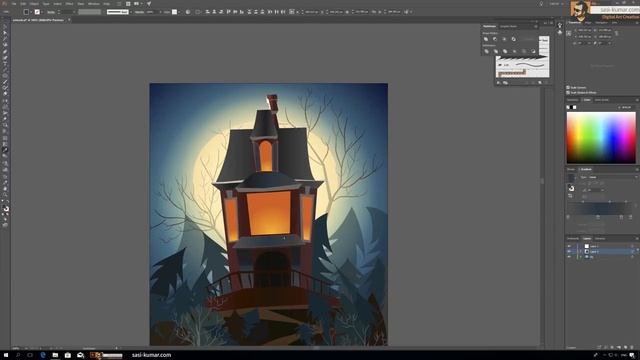Viewport: 640px width, 360px height.
Task: Click the Minus Back pathfinder icon
Action: (x=533, y=51)
